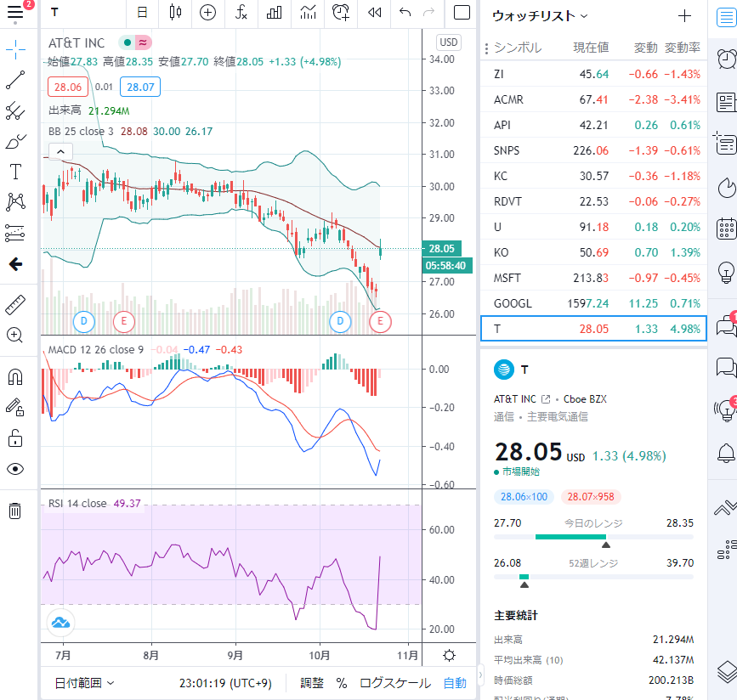This screenshot has height=700, width=737.
Task: Toggle hide all drawings eye icon
Action: 15,469
